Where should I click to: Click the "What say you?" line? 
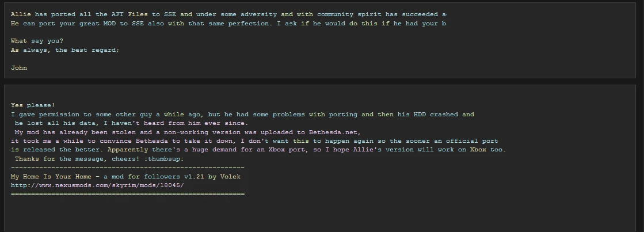tap(37, 41)
